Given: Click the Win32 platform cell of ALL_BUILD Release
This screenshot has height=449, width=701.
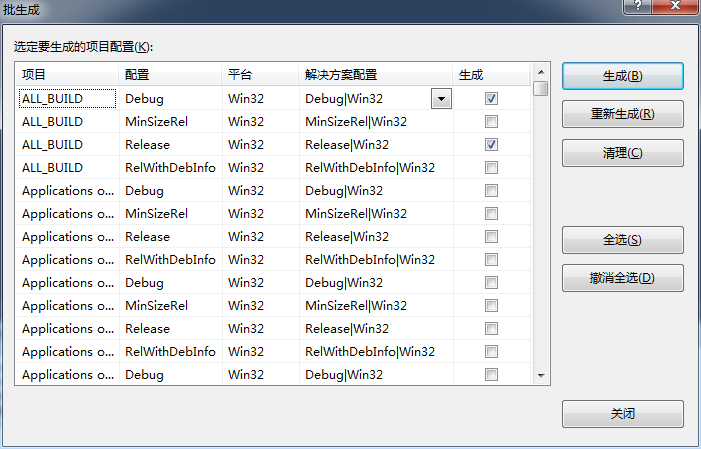Looking at the screenshot, I should pos(260,144).
